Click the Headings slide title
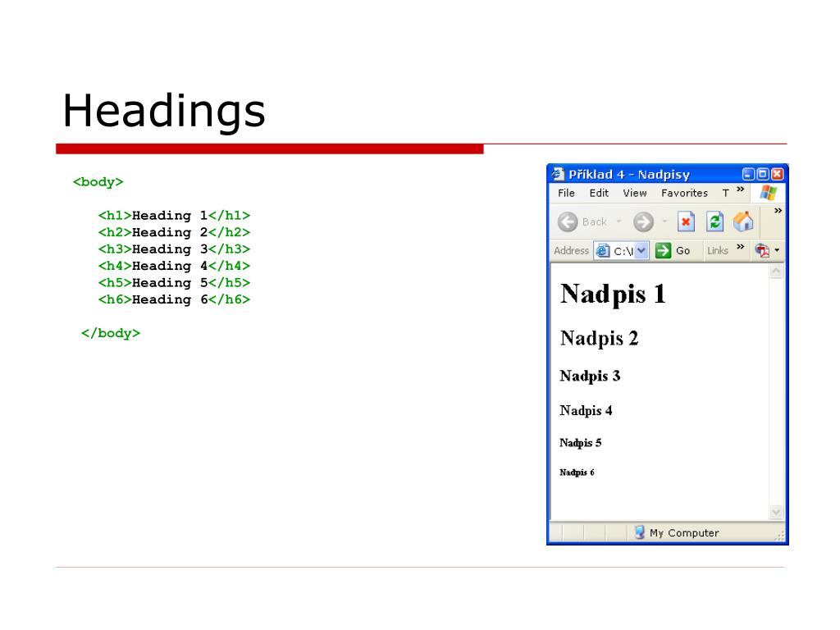Screen dimensions: 840x630 pos(164,112)
